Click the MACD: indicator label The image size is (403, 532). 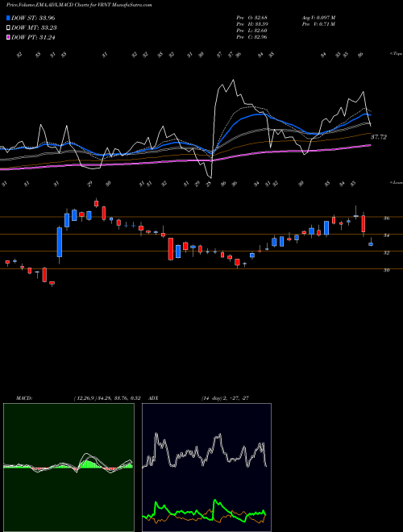pos(24,398)
